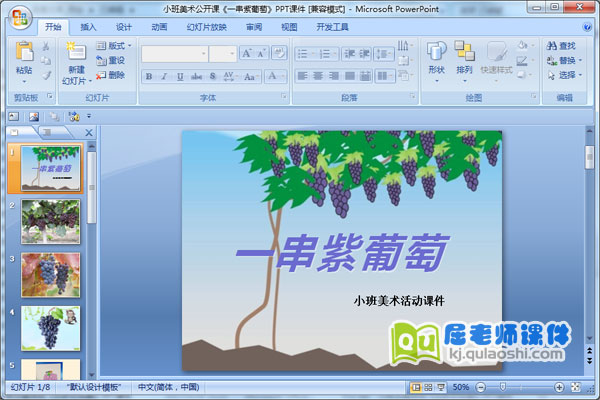Switch to Slide Sorter view

coord(428,387)
